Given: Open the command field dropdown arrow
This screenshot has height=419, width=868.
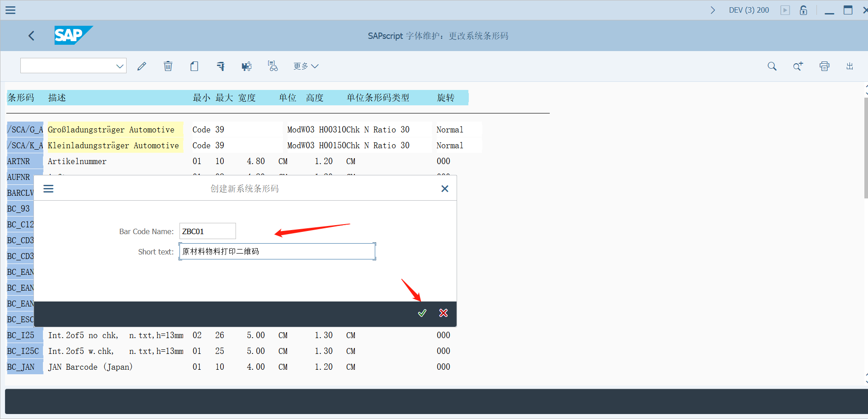Looking at the screenshot, I should click(120, 66).
